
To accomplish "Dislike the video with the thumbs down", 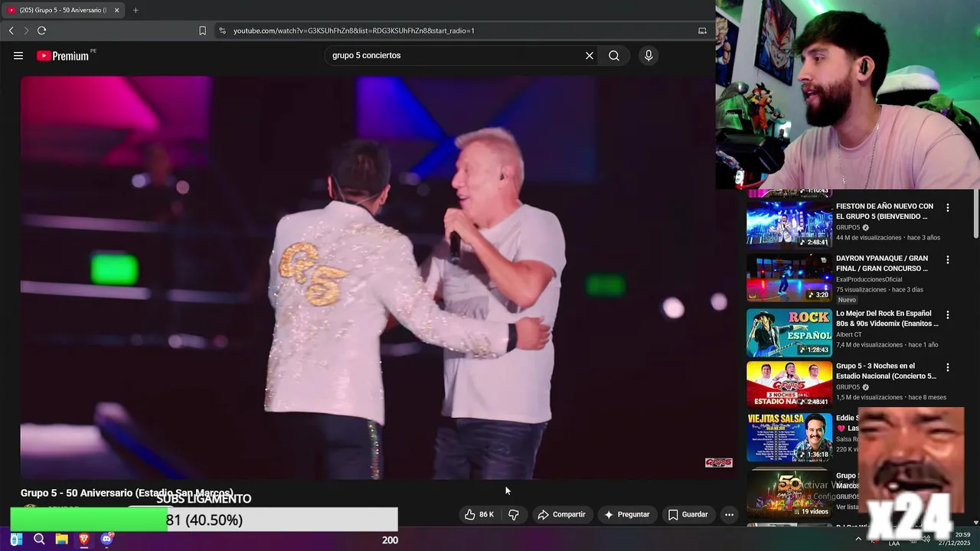I will click(514, 514).
